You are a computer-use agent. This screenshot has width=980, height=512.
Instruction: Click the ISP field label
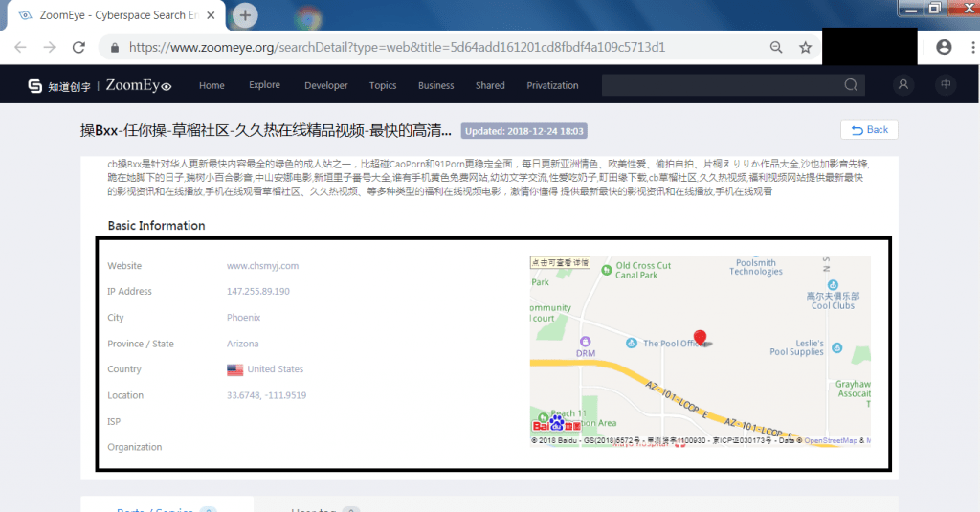tap(114, 422)
